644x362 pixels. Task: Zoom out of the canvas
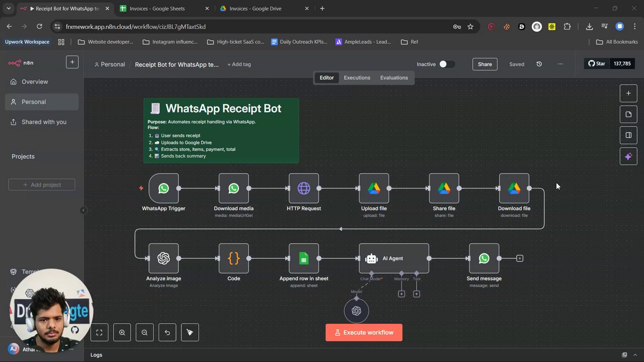144,332
